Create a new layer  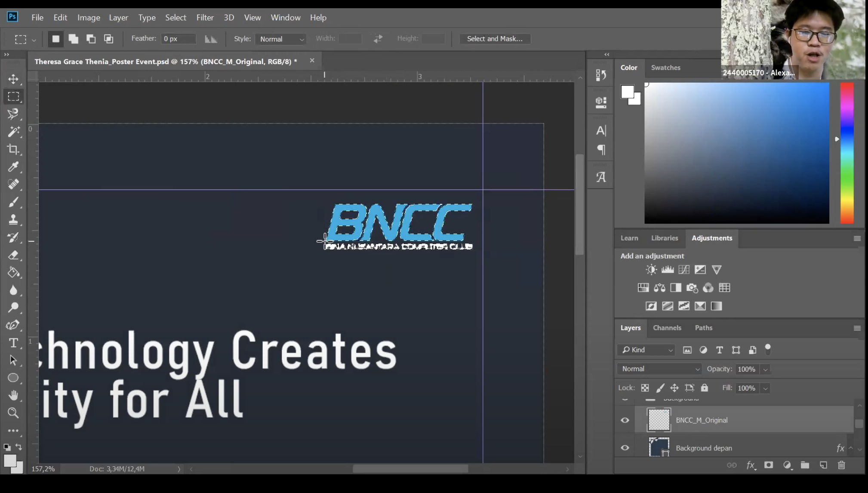(823, 465)
